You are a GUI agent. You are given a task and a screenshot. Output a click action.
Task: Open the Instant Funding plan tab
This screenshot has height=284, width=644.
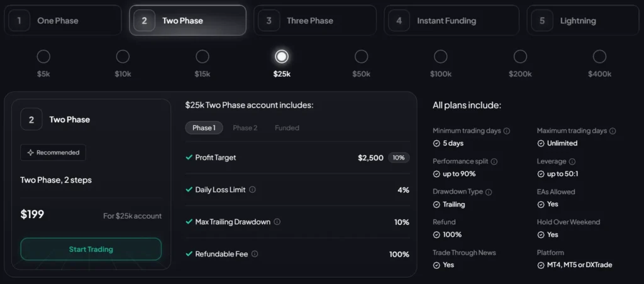pyautogui.click(x=452, y=21)
